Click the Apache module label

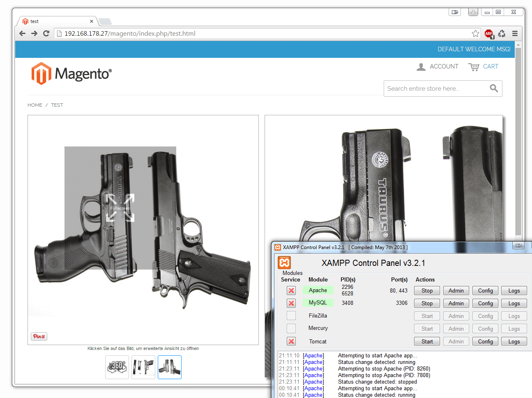click(x=318, y=290)
